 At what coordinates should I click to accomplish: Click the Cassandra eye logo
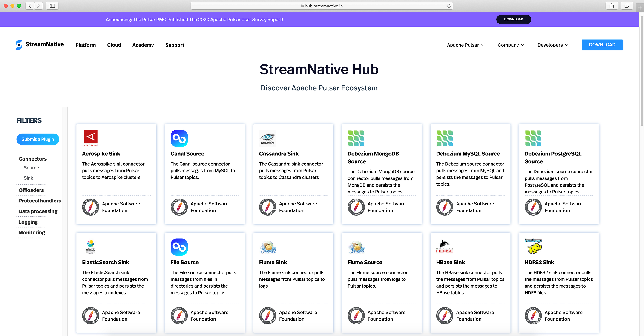pos(267,138)
